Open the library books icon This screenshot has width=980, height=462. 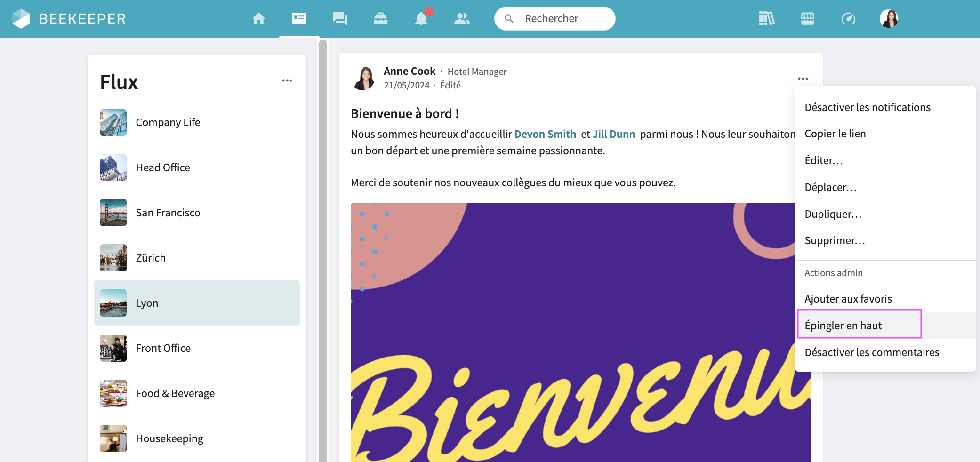(766, 19)
